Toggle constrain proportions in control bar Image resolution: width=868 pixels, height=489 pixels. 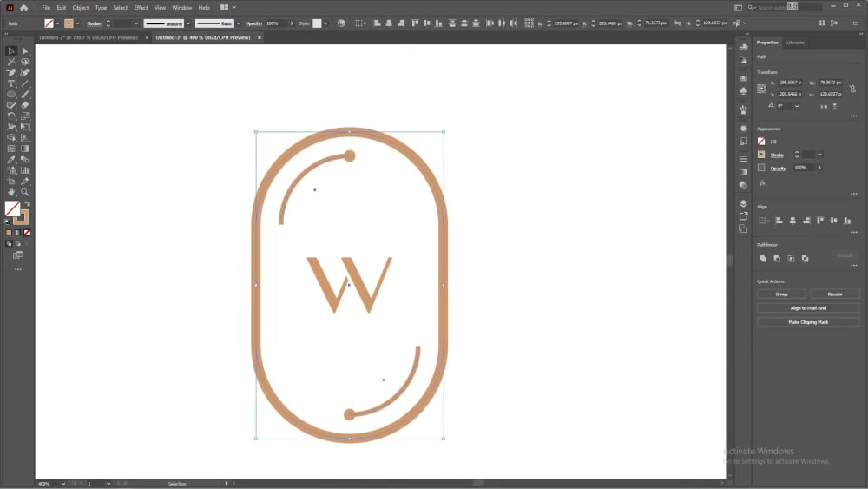tap(678, 23)
